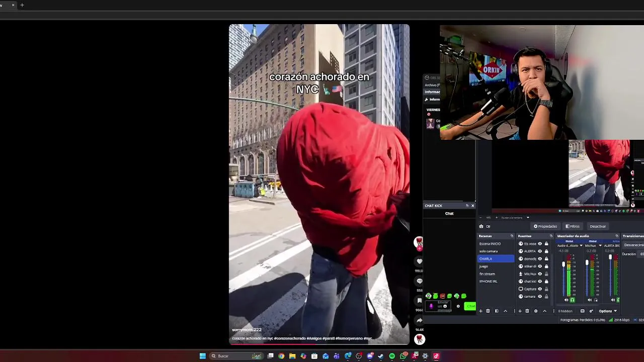Viewport: 644px width, 362px height.
Task: Click Propiedades button
Action: click(545, 226)
